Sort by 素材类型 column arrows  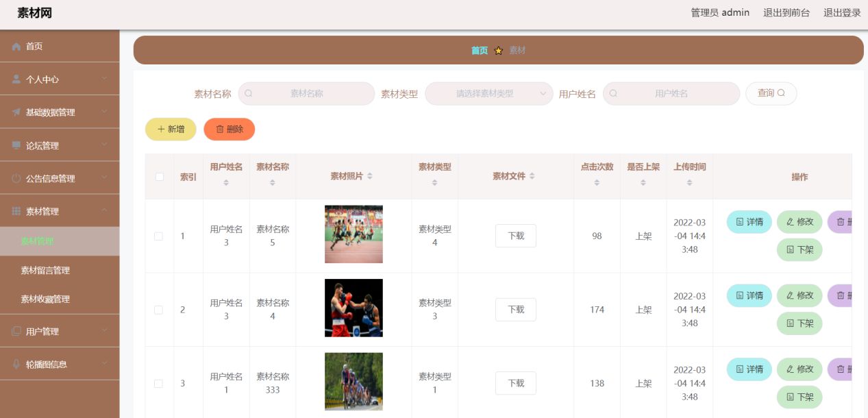coord(435,183)
